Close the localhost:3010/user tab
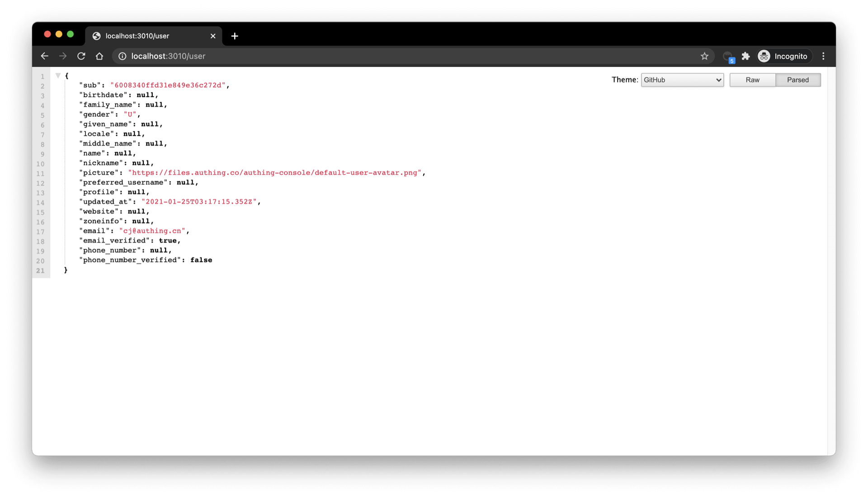The image size is (868, 498). pos(213,36)
